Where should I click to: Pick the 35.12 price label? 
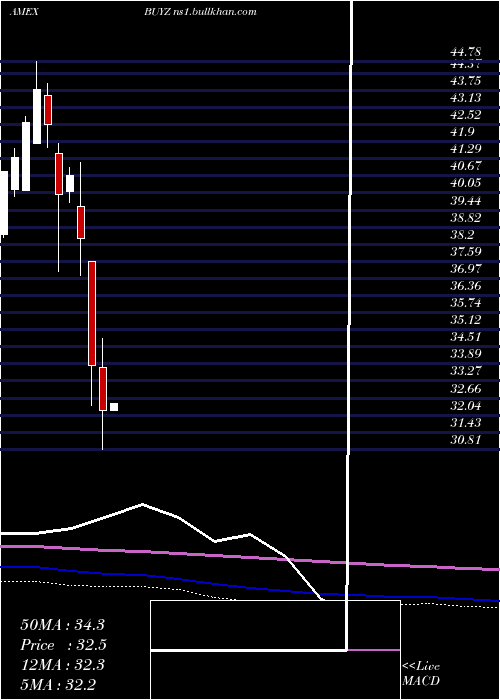tap(465, 320)
